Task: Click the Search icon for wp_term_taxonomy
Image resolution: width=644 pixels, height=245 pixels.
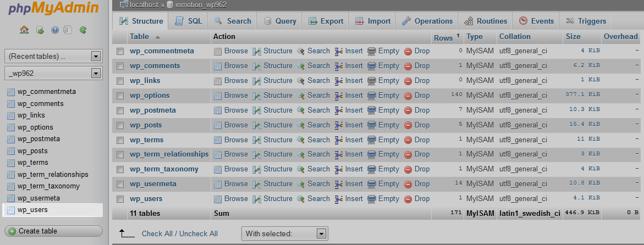Action: pyautogui.click(x=301, y=170)
